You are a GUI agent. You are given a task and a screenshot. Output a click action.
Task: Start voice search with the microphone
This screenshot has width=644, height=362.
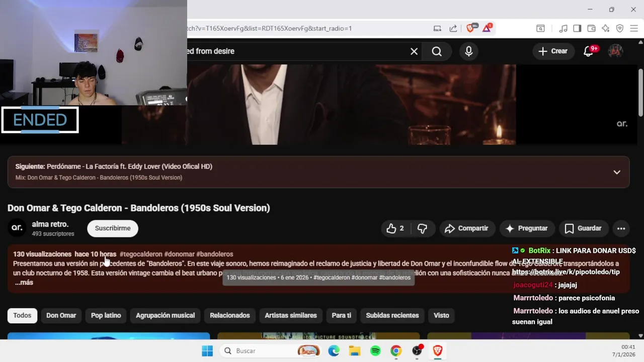[x=469, y=51]
